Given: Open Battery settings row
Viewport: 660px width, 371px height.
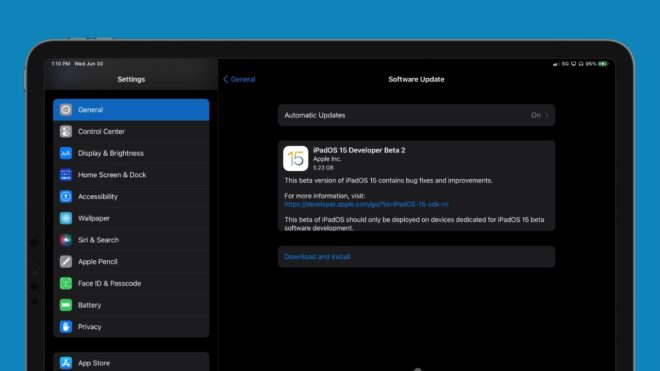Looking at the screenshot, I should coord(131,305).
